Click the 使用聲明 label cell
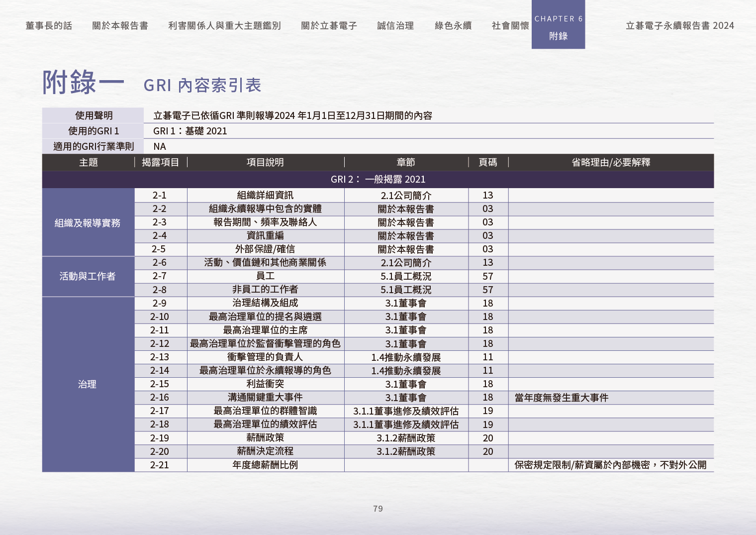This screenshot has width=756, height=535. (94, 115)
